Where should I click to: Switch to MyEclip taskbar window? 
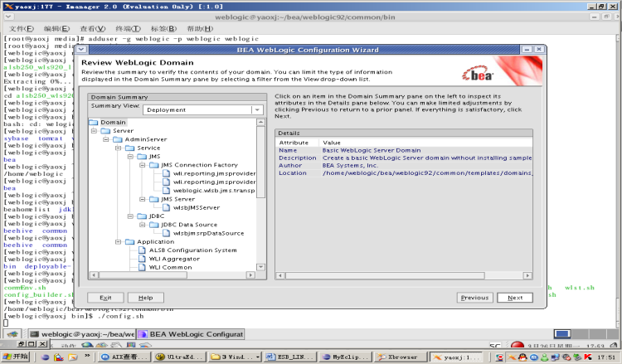[x=345, y=357]
